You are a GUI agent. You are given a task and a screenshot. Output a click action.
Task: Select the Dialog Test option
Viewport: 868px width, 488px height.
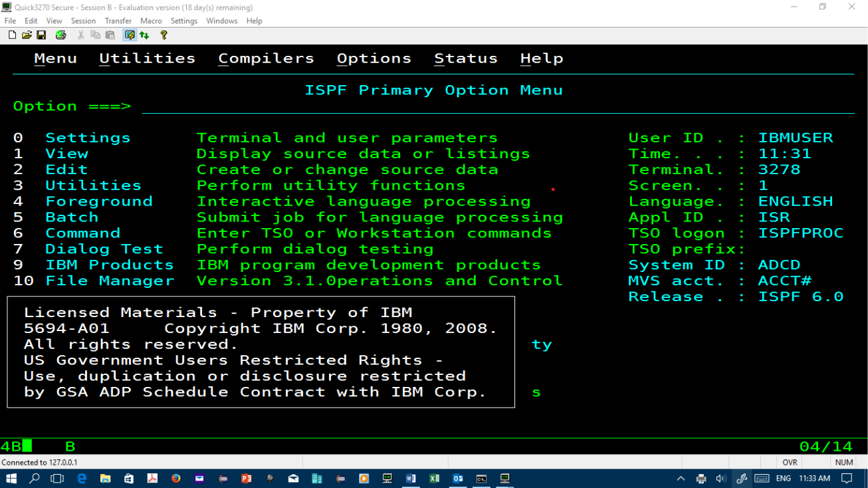pos(104,249)
